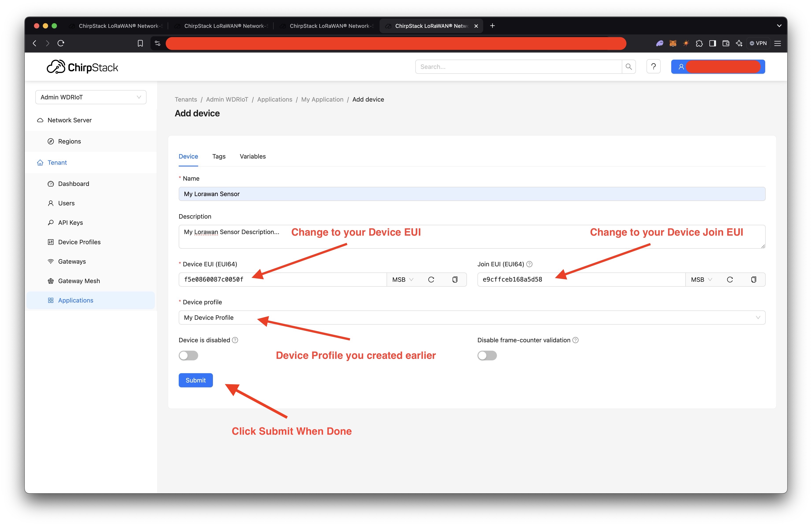
Task: Open the Join EUI MSB byte-order dropdown
Action: (701, 280)
